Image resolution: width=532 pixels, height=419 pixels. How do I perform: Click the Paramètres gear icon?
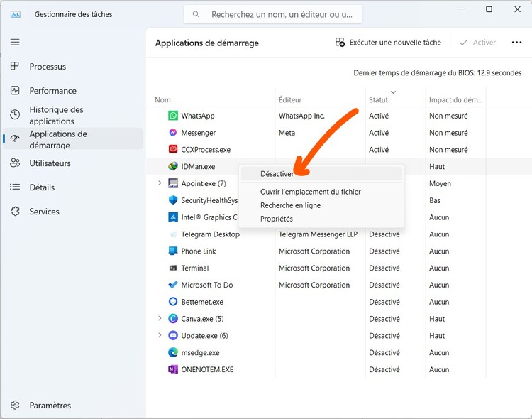(x=15, y=405)
